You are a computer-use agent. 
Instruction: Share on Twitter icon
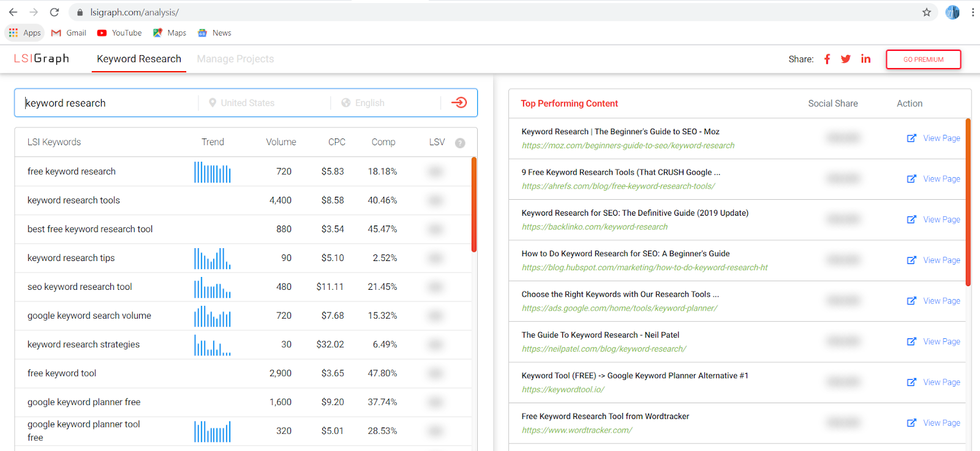click(846, 59)
